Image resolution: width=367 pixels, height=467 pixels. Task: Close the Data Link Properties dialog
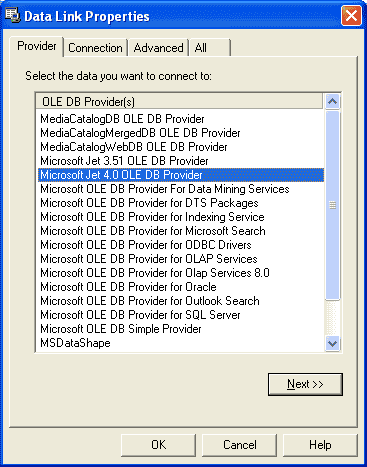click(x=351, y=15)
